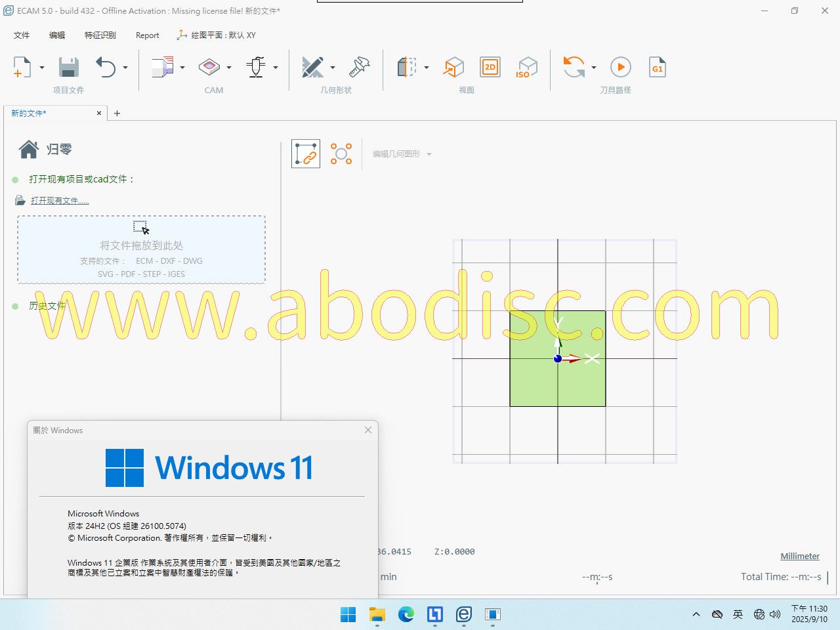Image resolution: width=840 pixels, height=630 pixels.
Task: Expand the recalculate toolpath dropdown arrow
Action: [x=594, y=68]
